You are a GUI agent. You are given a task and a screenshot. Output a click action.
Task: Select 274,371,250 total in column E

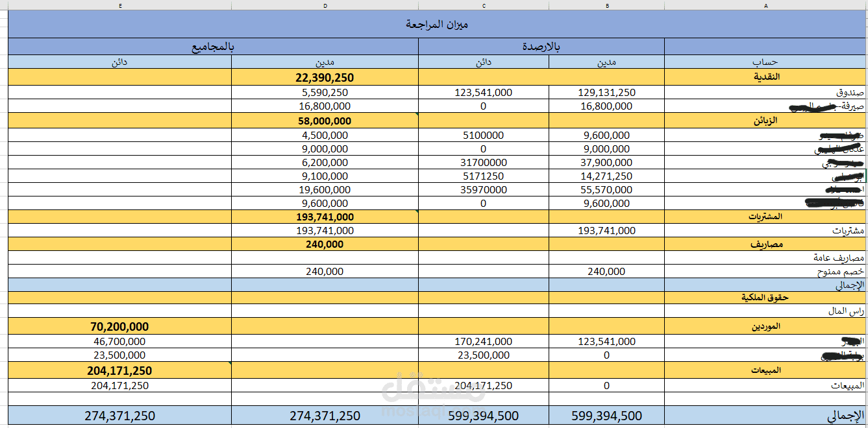point(120,416)
